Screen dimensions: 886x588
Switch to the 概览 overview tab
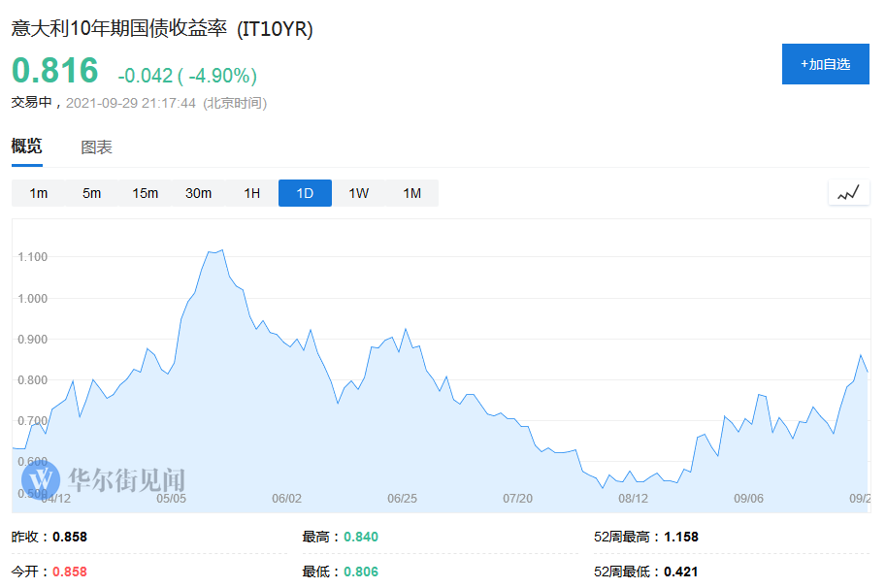click(x=26, y=147)
